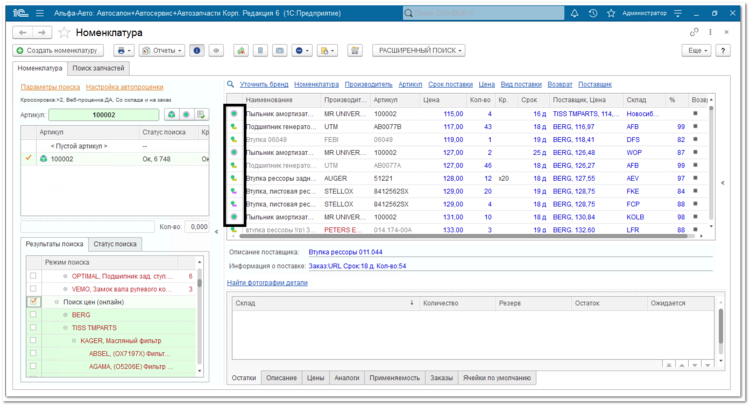Uncheck Поиск цен (онлайн) checkbox
The height and width of the screenshot is (406, 750).
[x=33, y=302]
